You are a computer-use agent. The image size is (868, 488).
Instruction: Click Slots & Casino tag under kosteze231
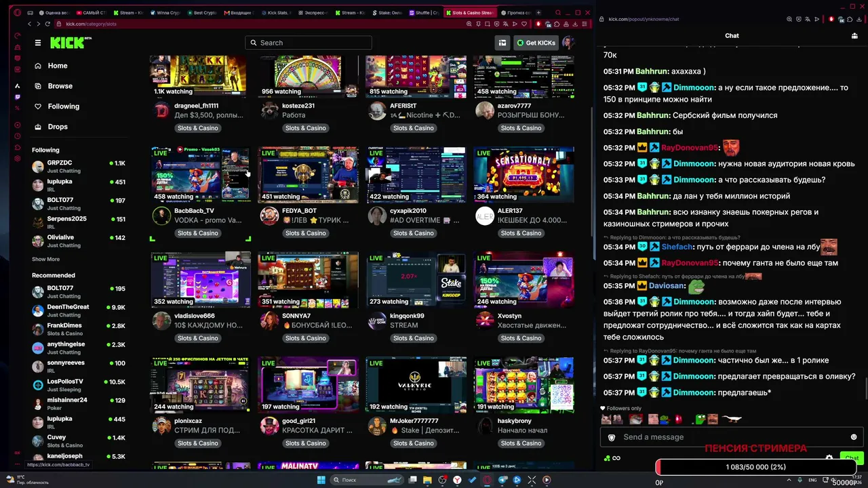pos(305,128)
